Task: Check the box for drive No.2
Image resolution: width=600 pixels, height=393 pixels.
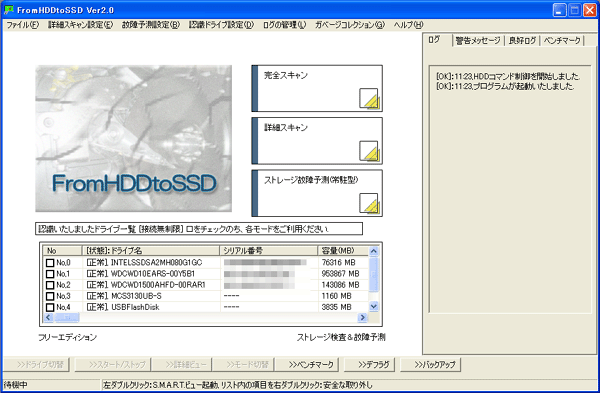Action: point(50,285)
